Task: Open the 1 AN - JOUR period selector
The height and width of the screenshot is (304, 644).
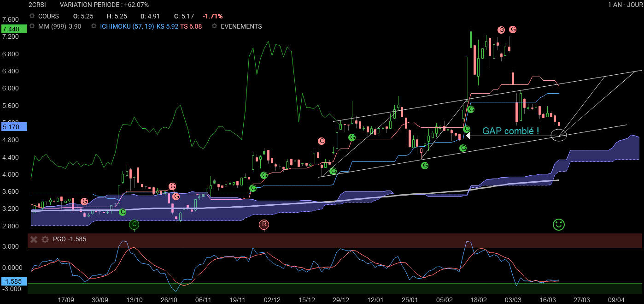Action: point(624,5)
